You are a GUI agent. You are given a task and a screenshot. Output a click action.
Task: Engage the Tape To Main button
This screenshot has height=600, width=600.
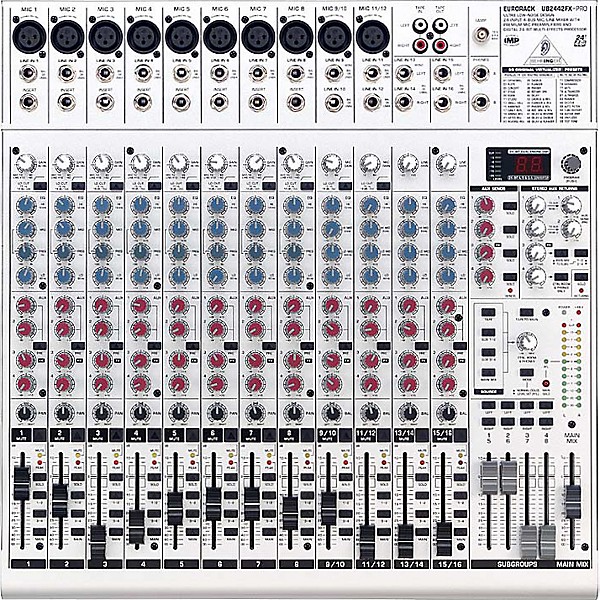click(527, 312)
